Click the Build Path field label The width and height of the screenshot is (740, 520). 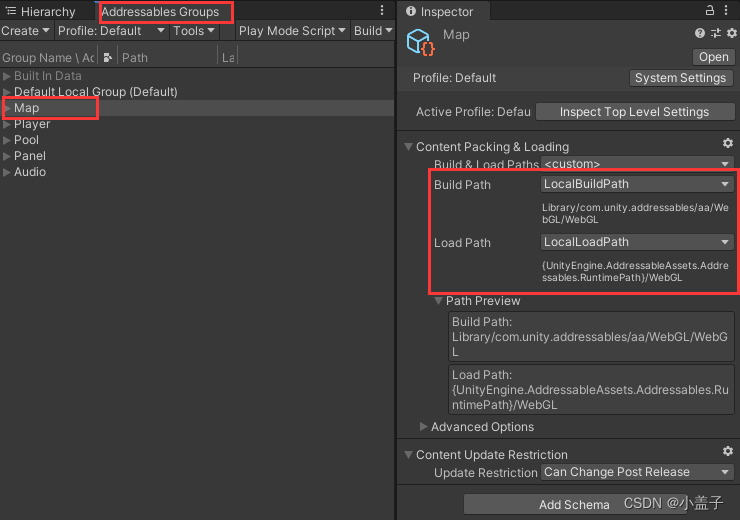(x=462, y=185)
